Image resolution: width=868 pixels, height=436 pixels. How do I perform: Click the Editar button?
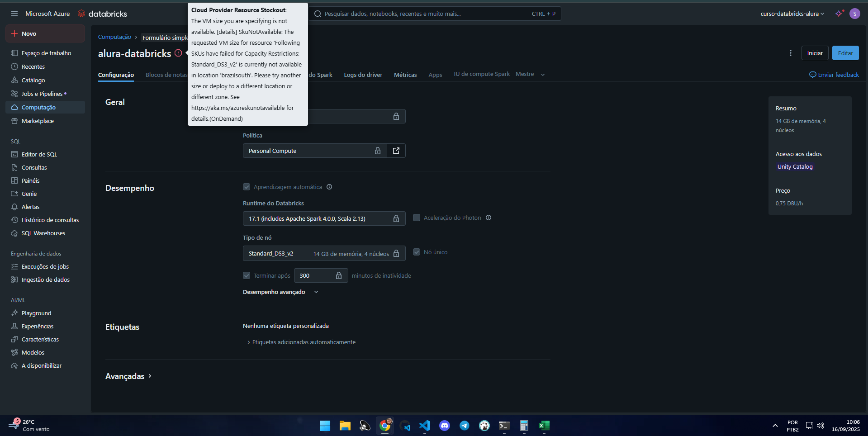(845, 53)
